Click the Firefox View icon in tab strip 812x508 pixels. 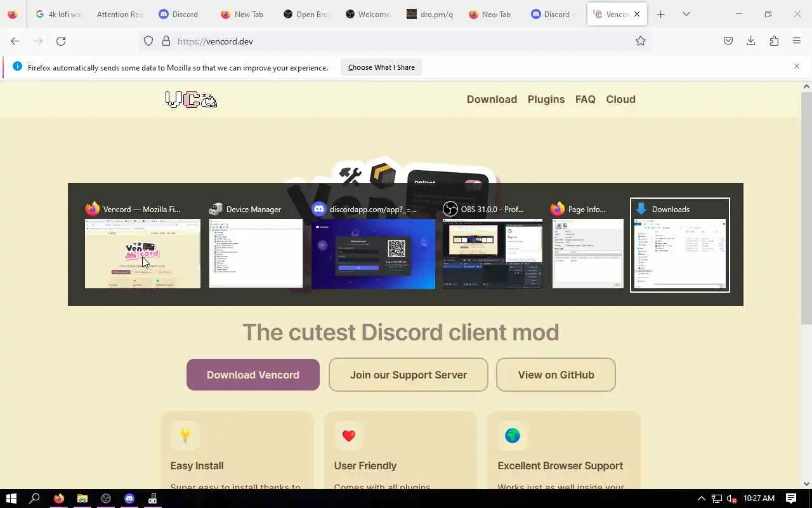12,14
